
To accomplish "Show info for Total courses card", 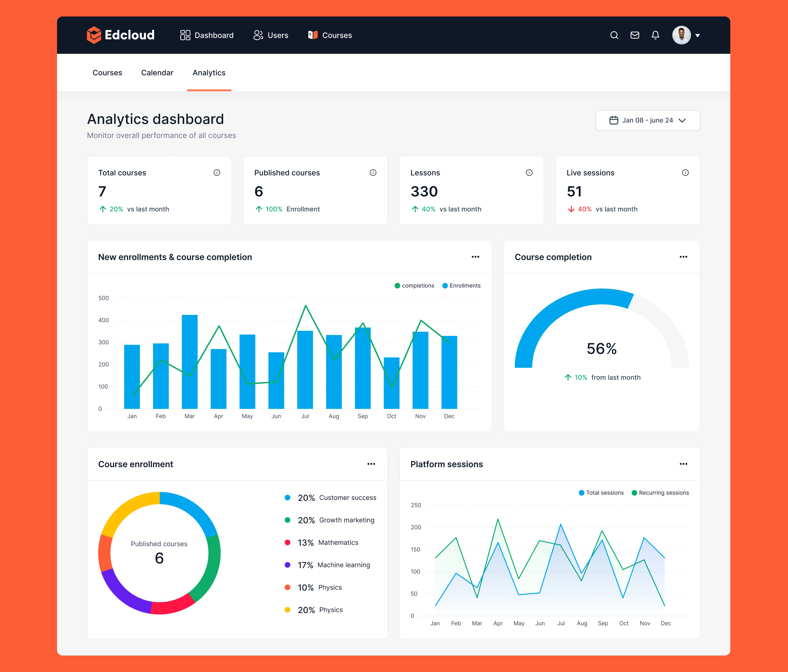I will [217, 173].
